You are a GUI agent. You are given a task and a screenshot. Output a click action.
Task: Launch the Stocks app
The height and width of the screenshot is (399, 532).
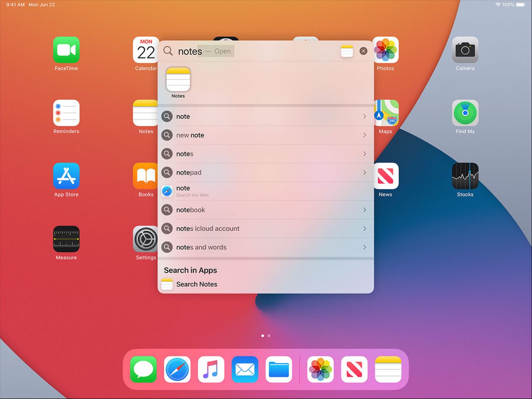465,176
